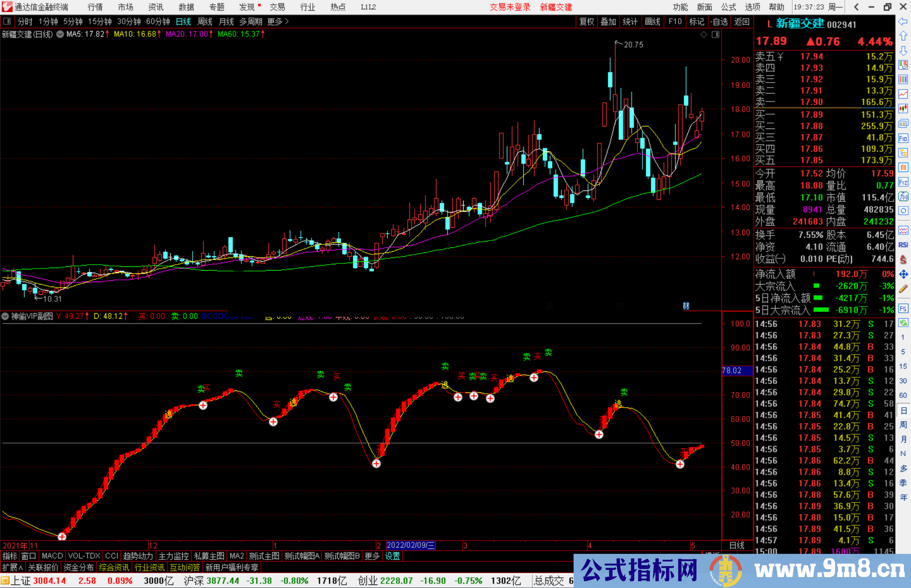Open the f(x) formula sidebar icon

[903, 196]
